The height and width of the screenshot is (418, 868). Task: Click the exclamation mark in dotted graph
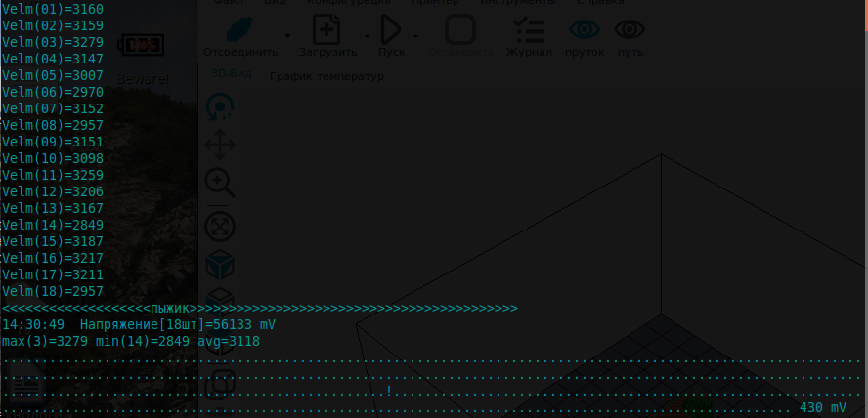pyautogui.click(x=389, y=391)
